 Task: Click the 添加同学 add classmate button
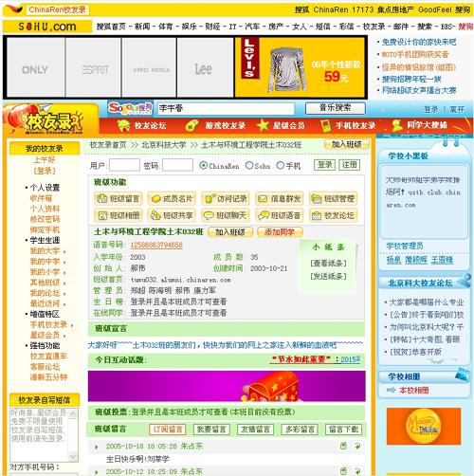click(x=280, y=232)
